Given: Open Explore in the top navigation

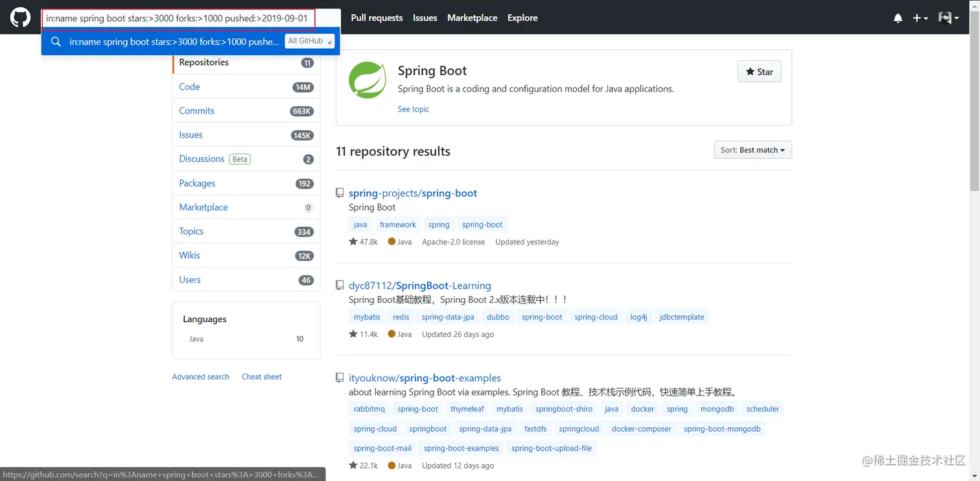Looking at the screenshot, I should coord(522,18).
